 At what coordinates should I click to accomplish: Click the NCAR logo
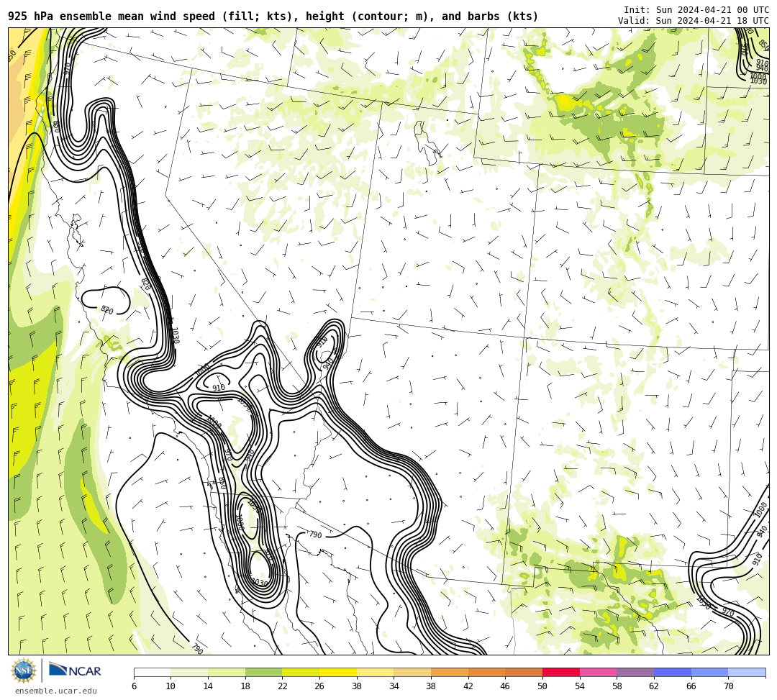75,671
